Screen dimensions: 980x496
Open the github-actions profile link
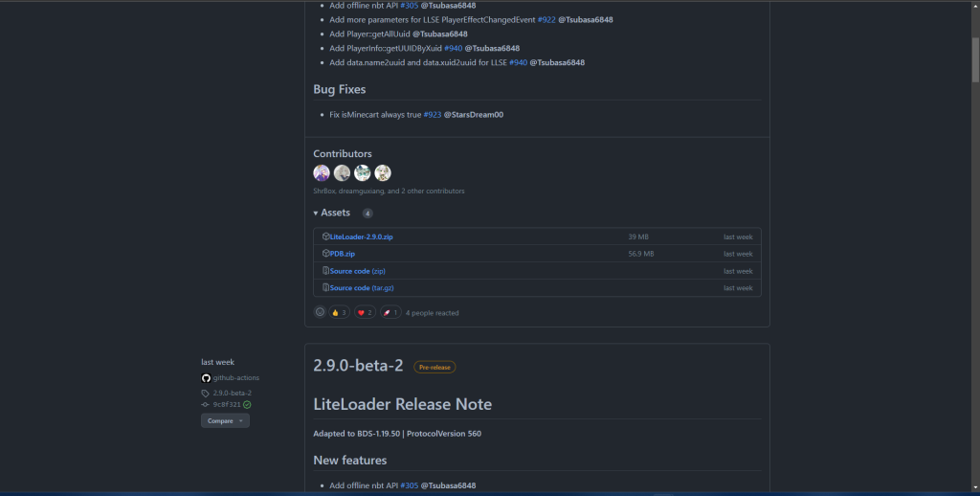(235, 378)
